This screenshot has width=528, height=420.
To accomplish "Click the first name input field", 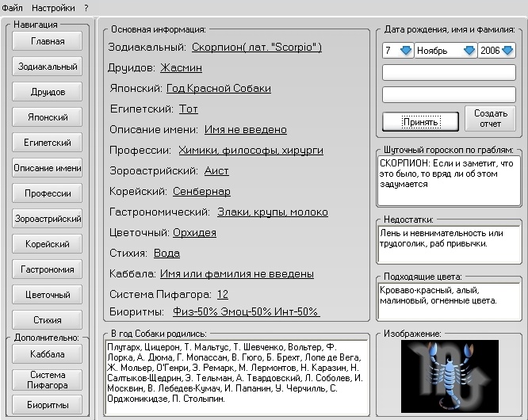I will (449, 72).
